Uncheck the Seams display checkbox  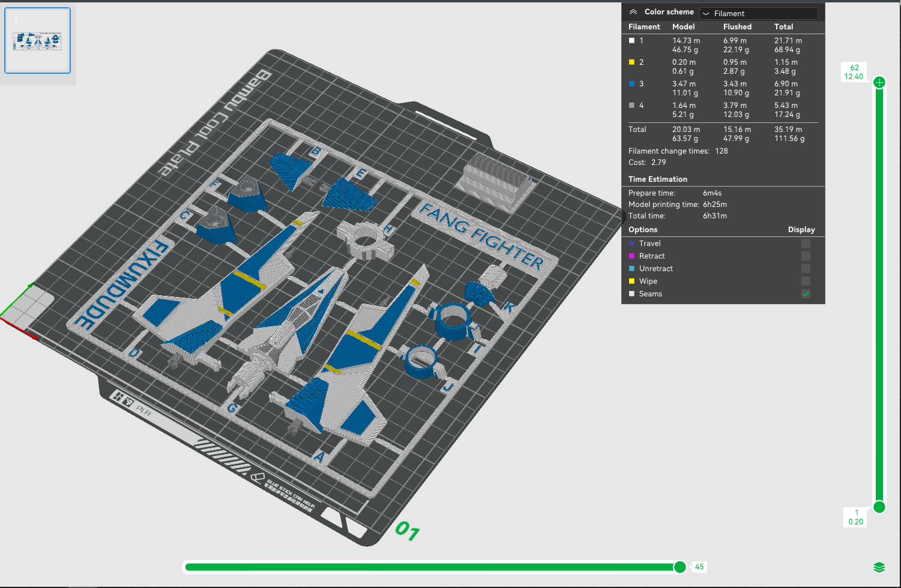pyautogui.click(x=806, y=294)
